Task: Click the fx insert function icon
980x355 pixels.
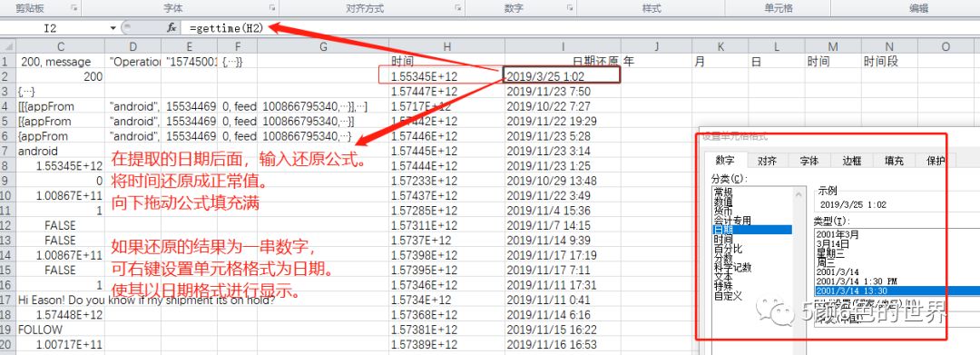Action: tap(171, 27)
